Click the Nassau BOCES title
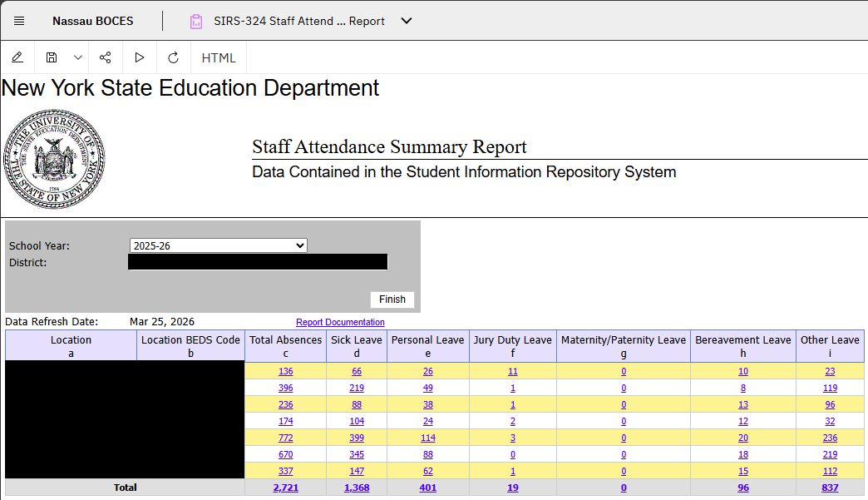Viewport: 868px width, 500px height. (93, 21)
